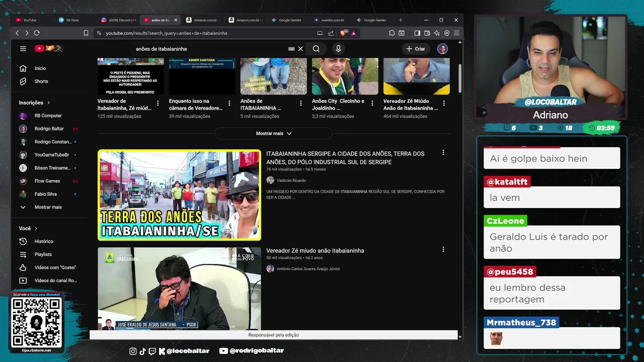This screenshot has height=362, width=644.
Task: Open the TERRA DOS ANÕES video thumbnail
Action: click(179, 195)
